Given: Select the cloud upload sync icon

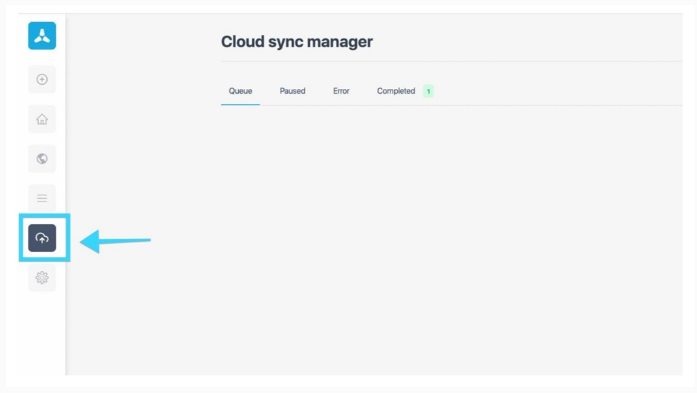Looking at the screenshot, I should click(42, 238).
